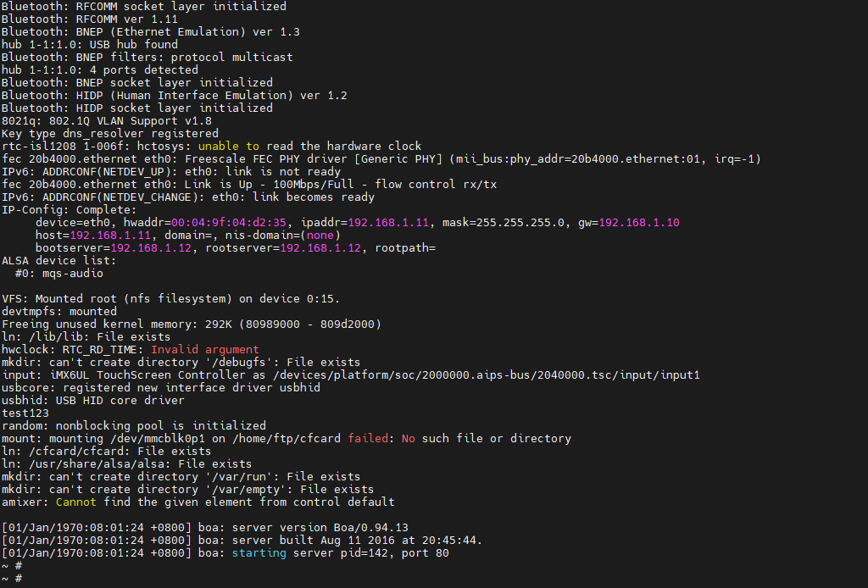
Task: Click the 'ln: /cfcard/cfcard: File exists' line
Action: (106, 452)
